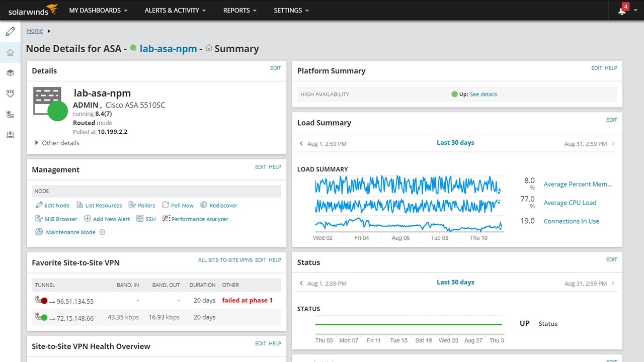Click the large ASA node status icon
Screen dimensions: 644x362
50,104
